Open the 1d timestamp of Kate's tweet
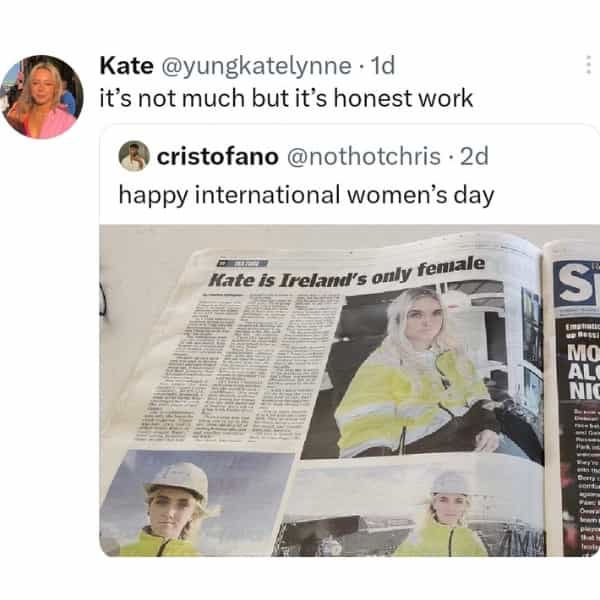 383,67
